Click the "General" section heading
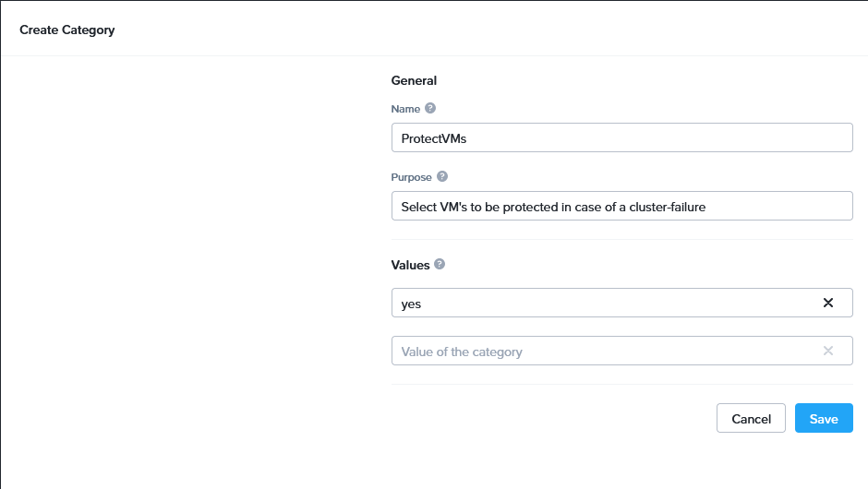 (x=414, y=80)
